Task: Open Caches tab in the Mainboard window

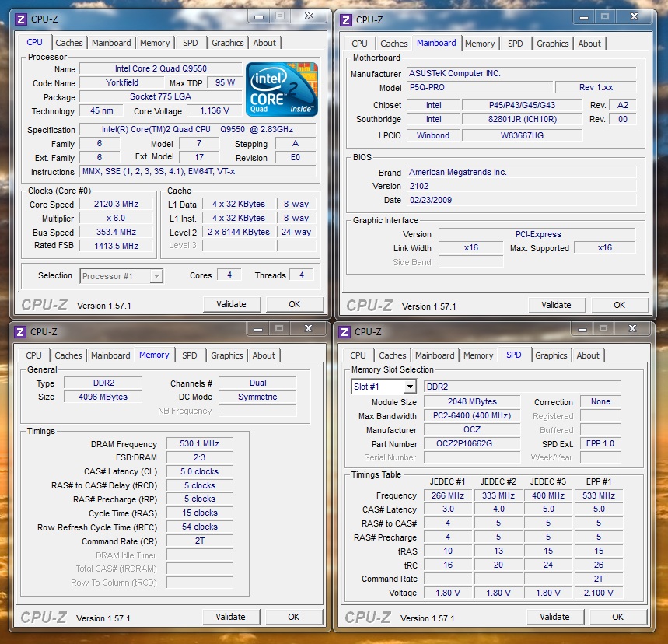Action: (x=394, y=44)
